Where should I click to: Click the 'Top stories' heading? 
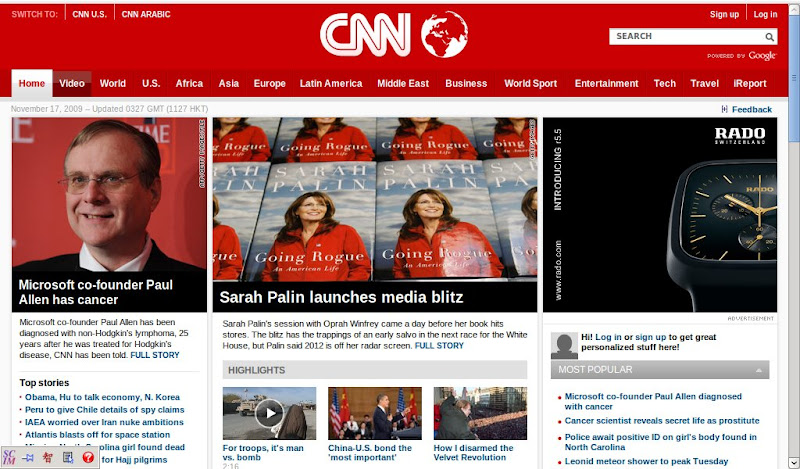click(44, 383)
